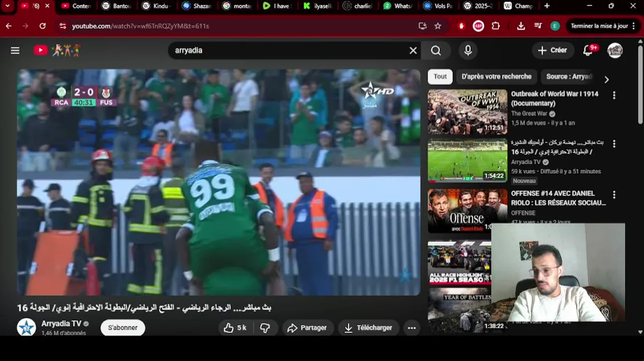644x361 pixels.
Task: Open the red extension icon in the toolbar
Action: coord(461,26)
